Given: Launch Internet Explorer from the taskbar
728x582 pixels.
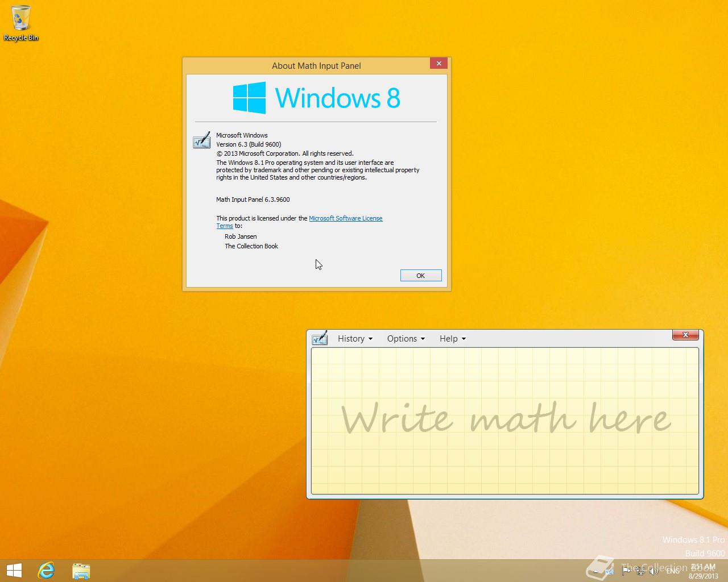Looking at the screenshot, I should click(x=45, y=571).
